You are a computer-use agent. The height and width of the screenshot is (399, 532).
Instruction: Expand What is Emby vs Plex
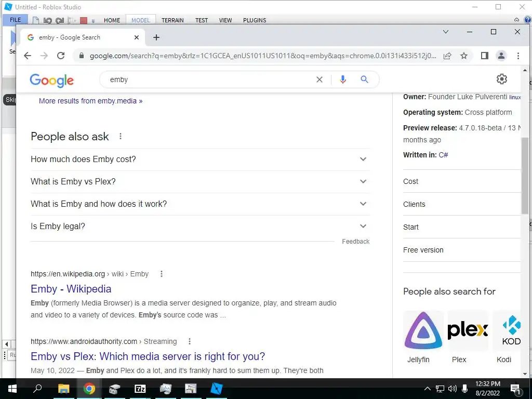200,181
